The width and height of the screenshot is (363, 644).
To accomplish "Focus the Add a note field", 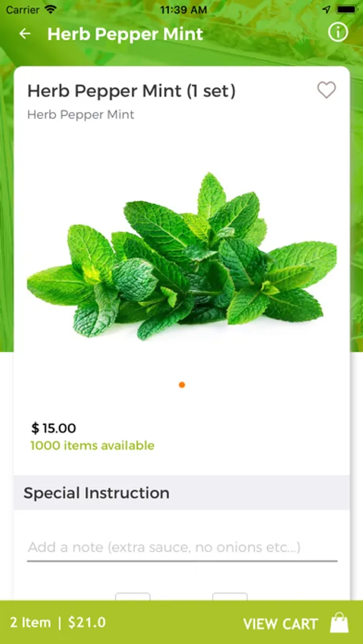I will point(182,548).
